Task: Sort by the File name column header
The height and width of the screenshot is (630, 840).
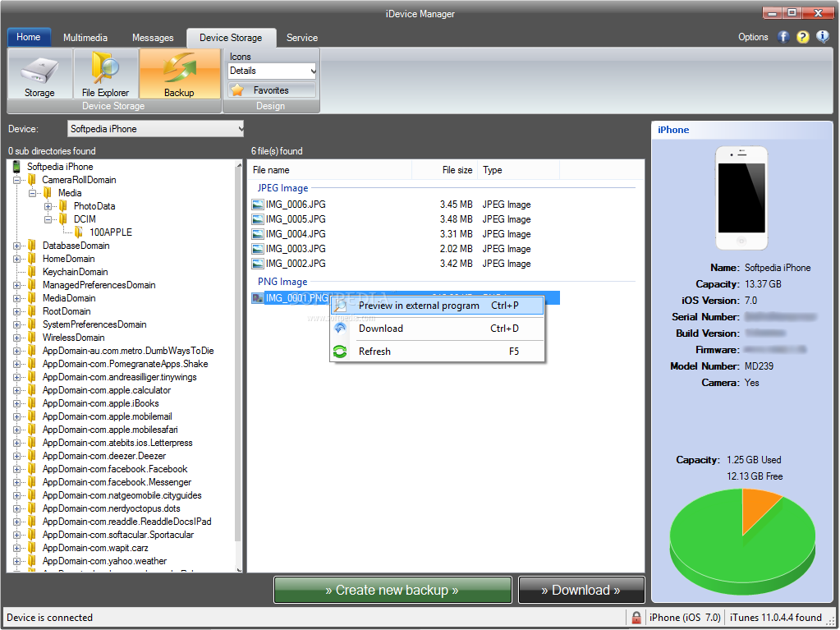Action: pyautogui.click(x=329, y=170)
